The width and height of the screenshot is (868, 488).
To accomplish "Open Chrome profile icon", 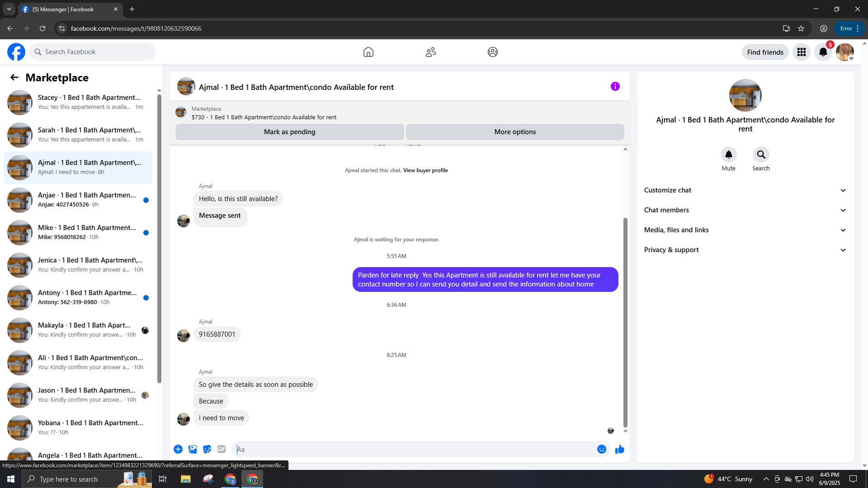I will pos(824,28).
